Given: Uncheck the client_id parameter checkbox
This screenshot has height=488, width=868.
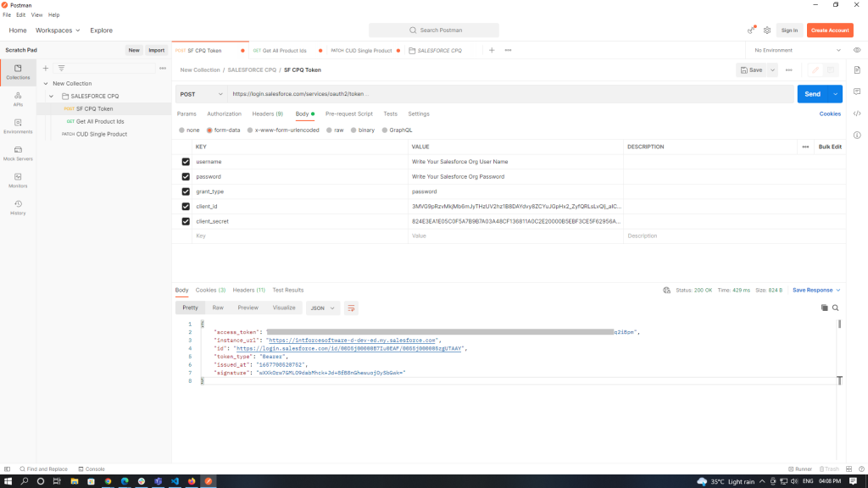Looking at the screenshot, I should (186, 207).
